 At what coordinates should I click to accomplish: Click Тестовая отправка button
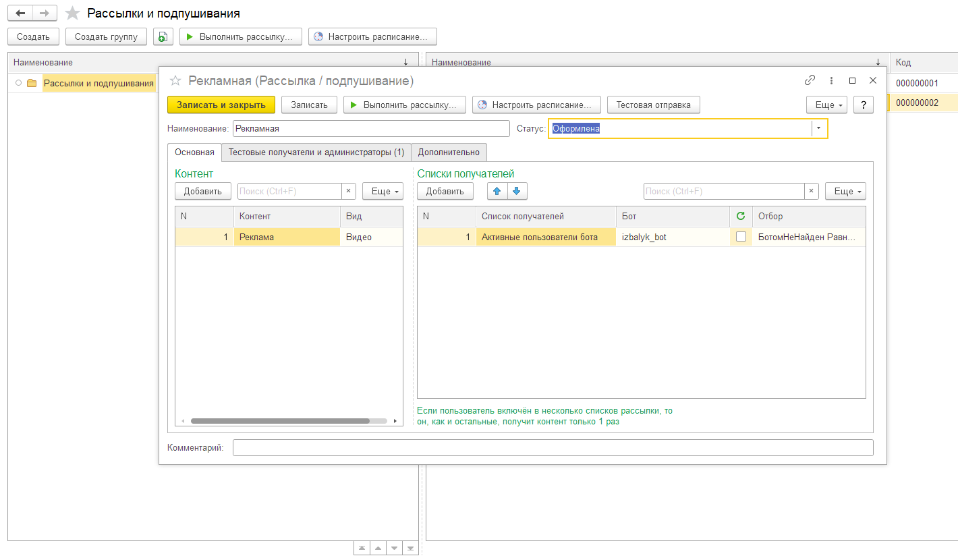coord(654,105)
